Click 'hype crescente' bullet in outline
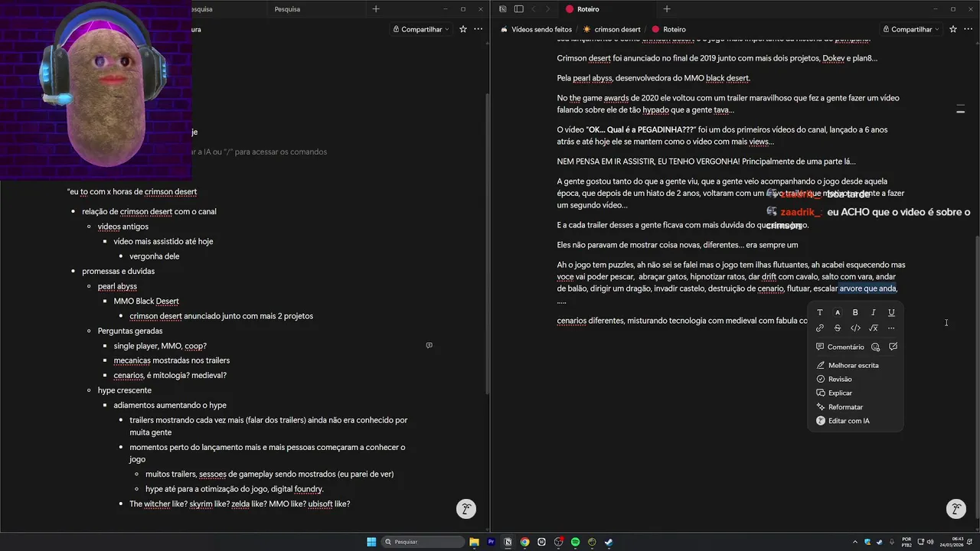Image resolution: width=980 pixels, height=551 pixels. (124, 390)
